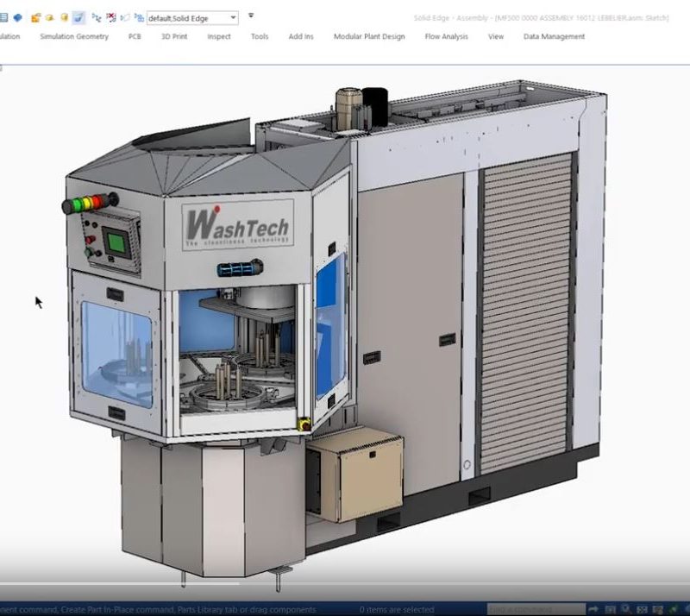
Task: Click the tree icon with blue boxes
Action: click(x=139, y=17)
